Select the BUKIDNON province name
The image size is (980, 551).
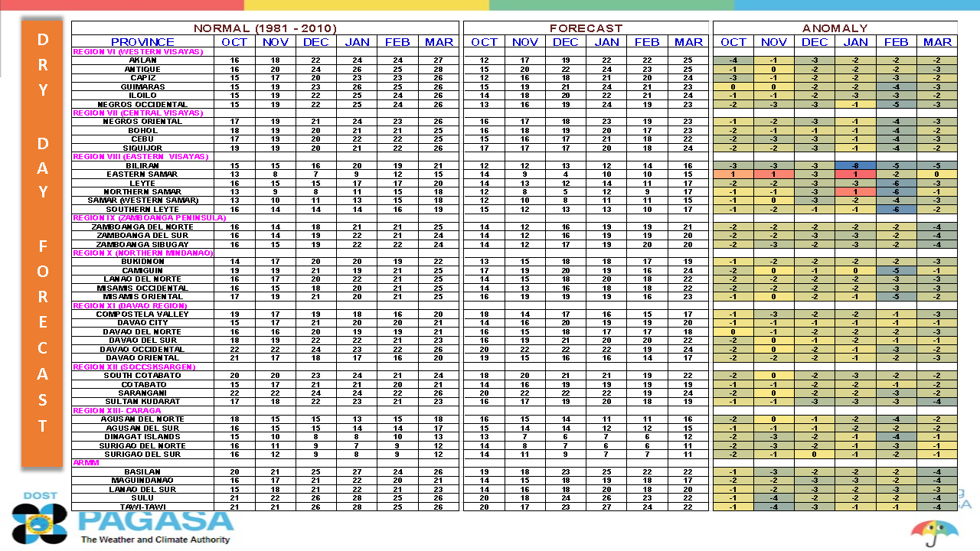click(142, 262)
